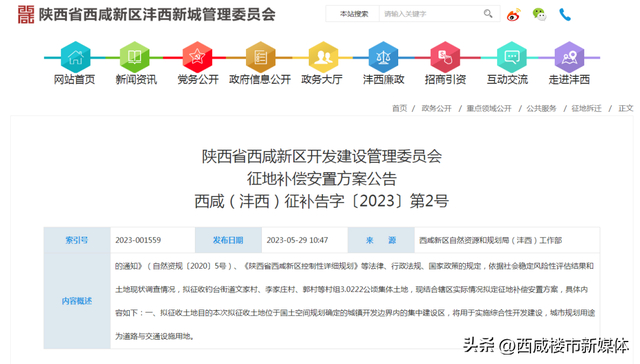Click the 重点领域公开 breadcrumb link
This screenshot has width=640, height=364.
click(x=489, y=108)
